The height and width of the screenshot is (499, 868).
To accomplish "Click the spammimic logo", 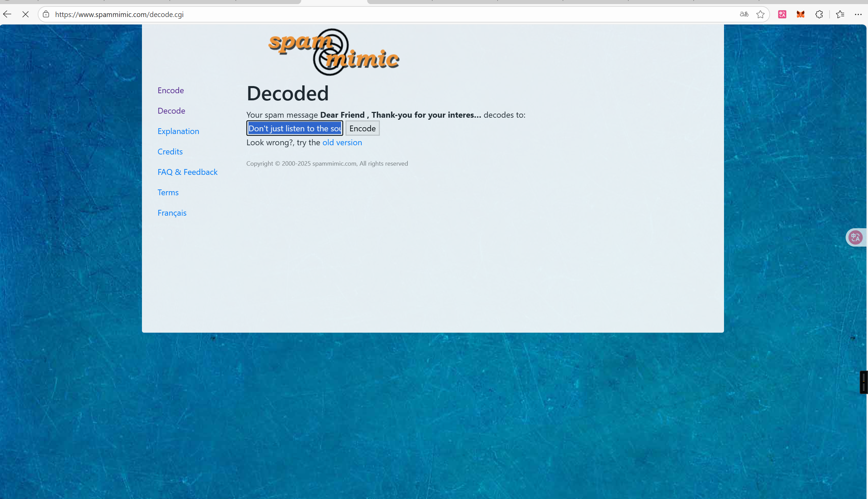I will click(x=333, y=52).
